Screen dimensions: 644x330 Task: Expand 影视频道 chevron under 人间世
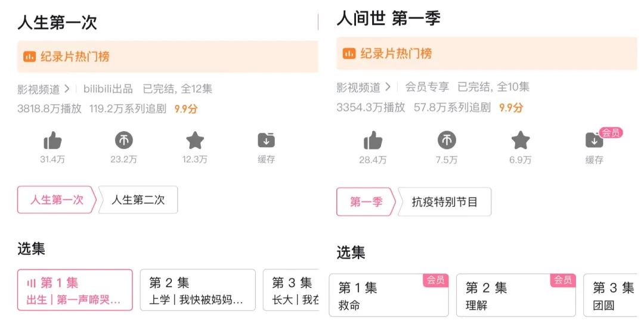point(388,87)
